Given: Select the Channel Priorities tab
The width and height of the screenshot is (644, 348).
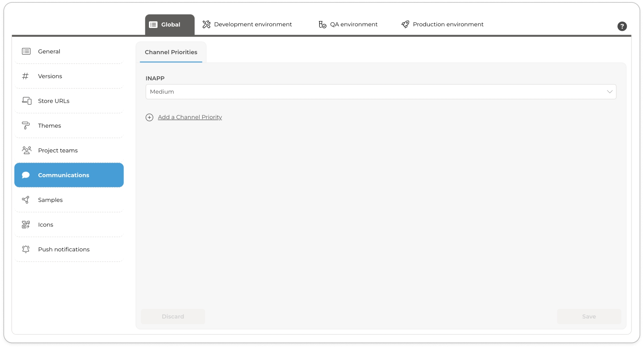Looking at the screenshot, I should click(x=171, y=52).
